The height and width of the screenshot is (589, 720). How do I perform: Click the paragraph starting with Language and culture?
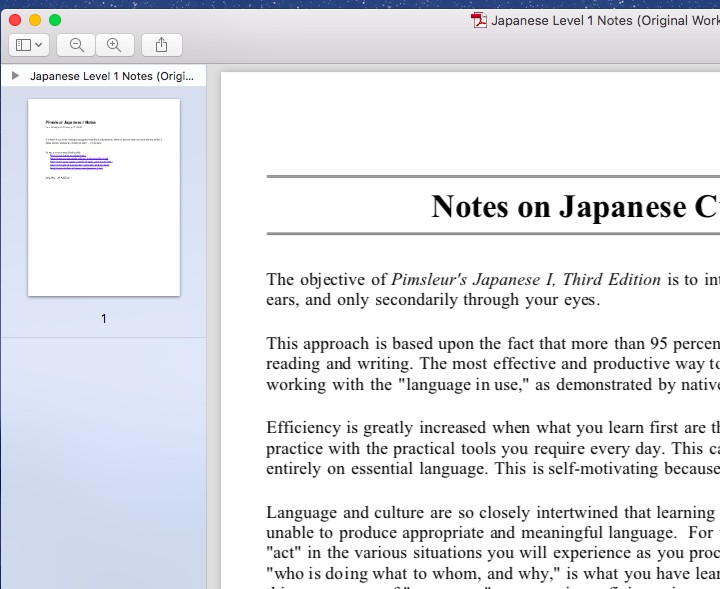(x=492, y=543)
